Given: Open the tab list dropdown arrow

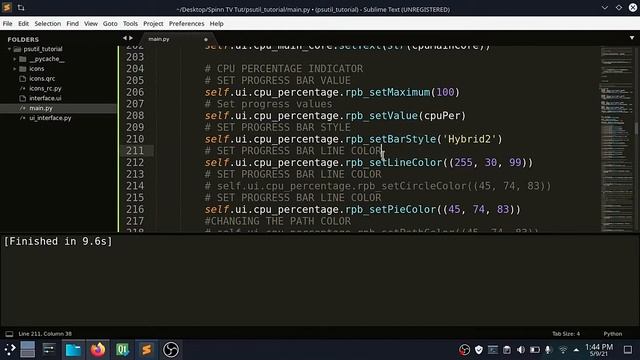Looking at the screenshot, I should pos(632,38).
